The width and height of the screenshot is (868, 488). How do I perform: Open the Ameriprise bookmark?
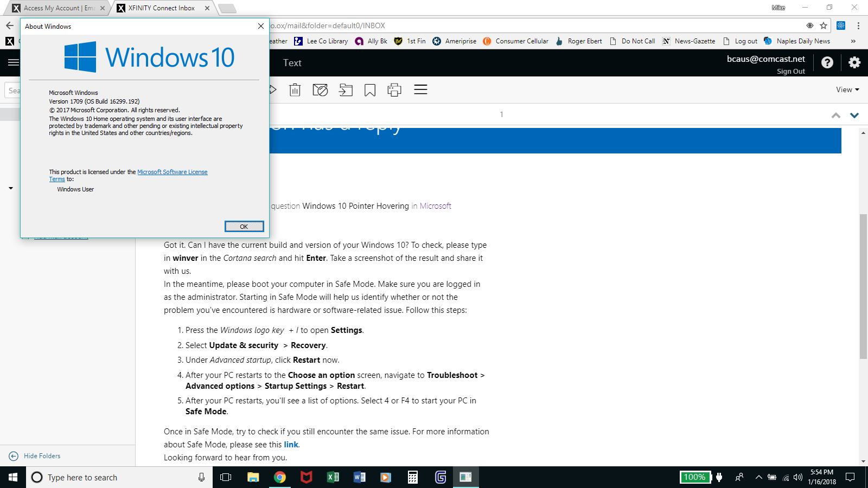(455, 41)
